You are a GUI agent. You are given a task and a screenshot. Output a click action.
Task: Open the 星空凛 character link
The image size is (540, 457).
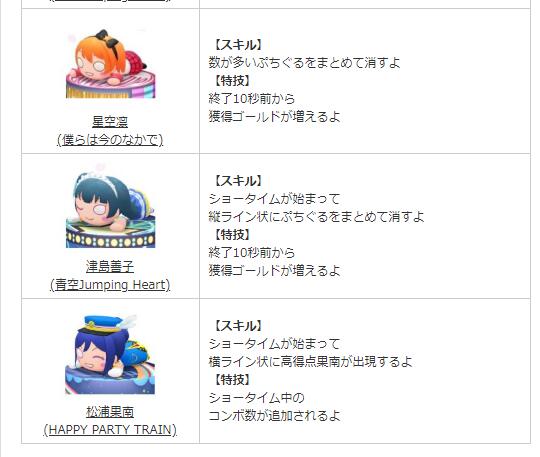click(x=110, y=122)
